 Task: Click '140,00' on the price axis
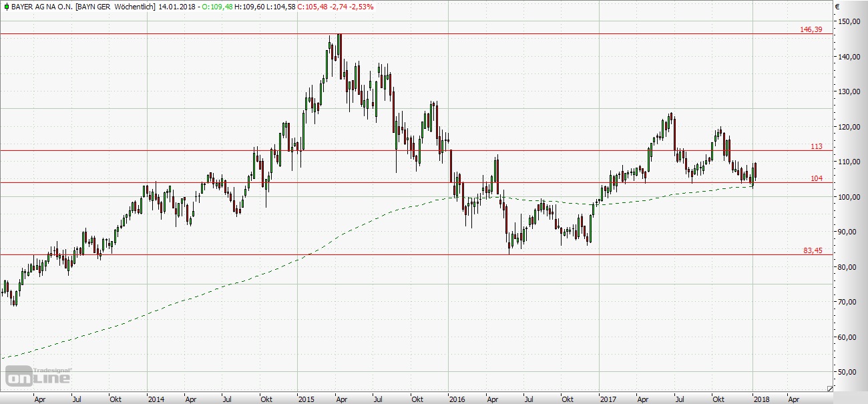click(848, 57)
